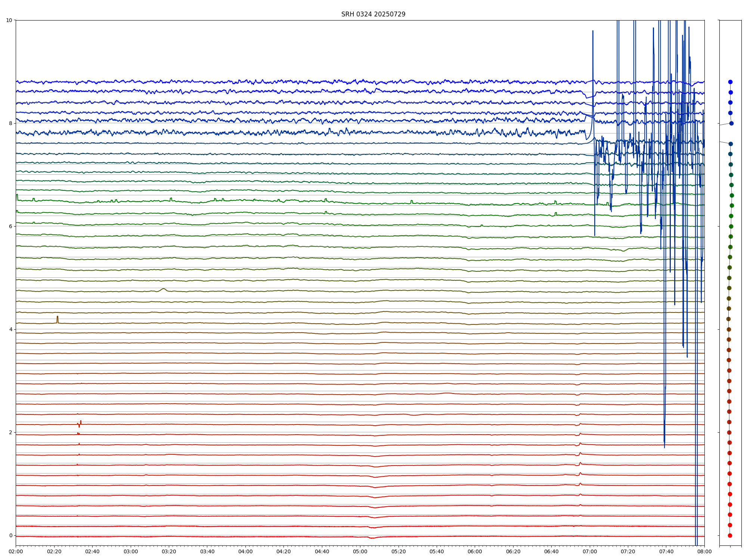
Task: Click the y-axis label 8
Action: [10, 123]
